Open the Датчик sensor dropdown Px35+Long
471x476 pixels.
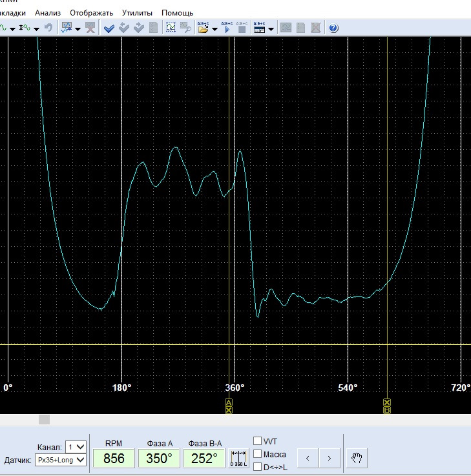coord(61,460)
